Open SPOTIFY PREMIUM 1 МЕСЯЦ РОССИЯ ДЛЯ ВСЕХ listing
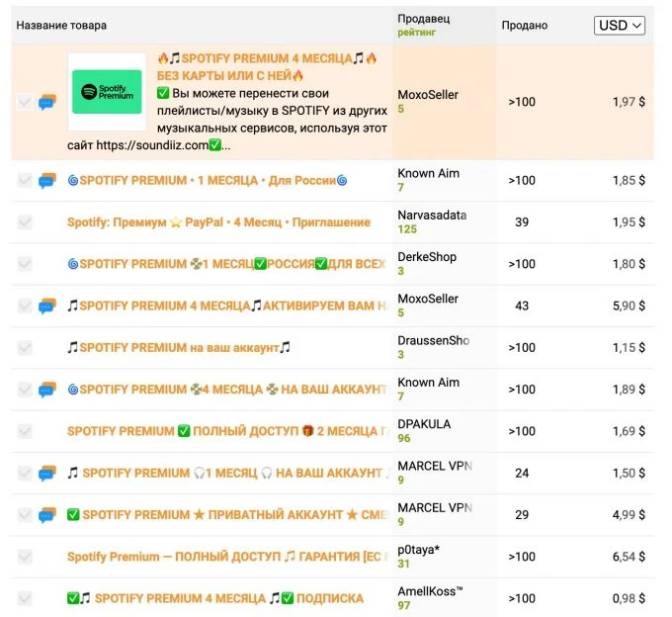 pyautogui.click(x=226, y=264)
